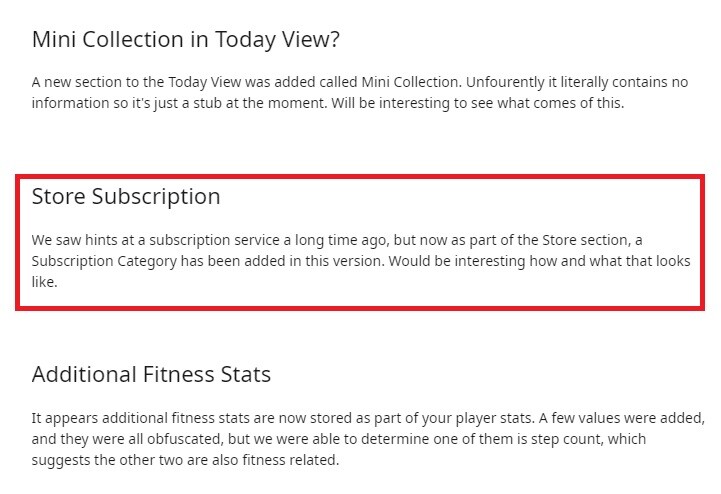Click the paragraph under Additional Fitness Stats
721x494 pixels.
(367, 439)
